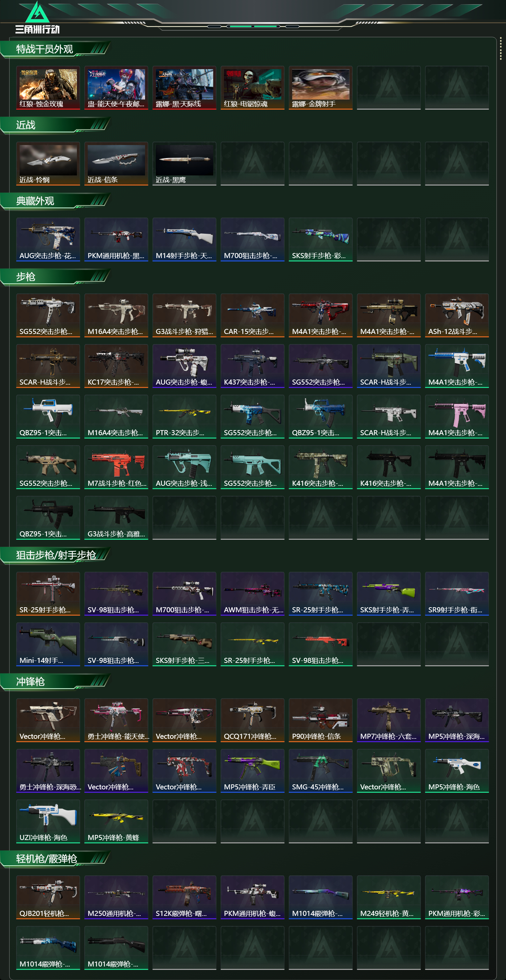Select the 红狼-蚀金玫瑰 operator skin
The width and height of the screenshot is (506, 980).
point(48,87)
